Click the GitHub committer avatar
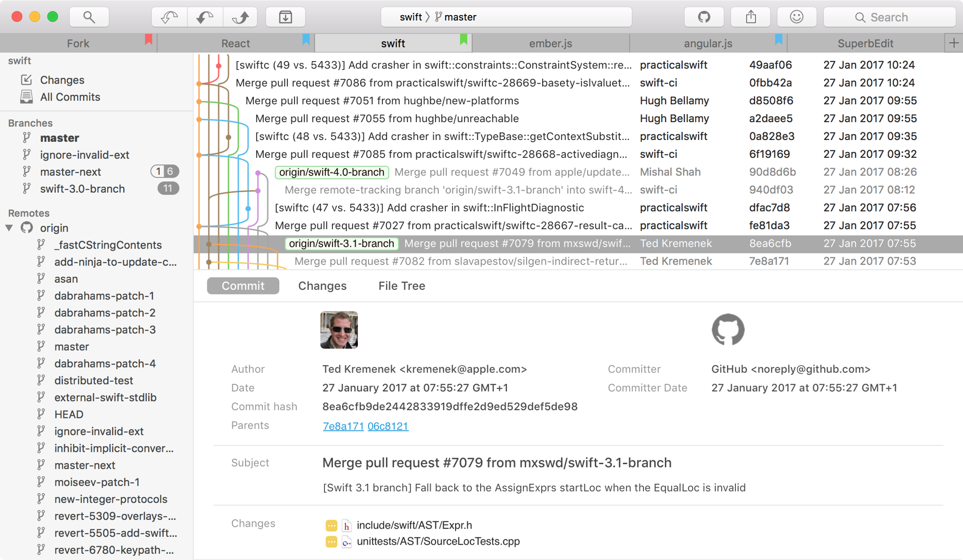Screen dimensions: 963x560 pyautogui.click(x=728, y=330)
